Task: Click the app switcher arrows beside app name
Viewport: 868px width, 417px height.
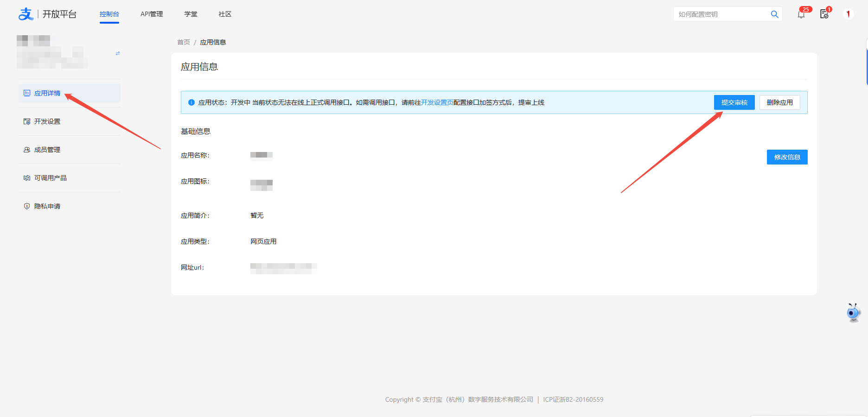Action: 117,53
